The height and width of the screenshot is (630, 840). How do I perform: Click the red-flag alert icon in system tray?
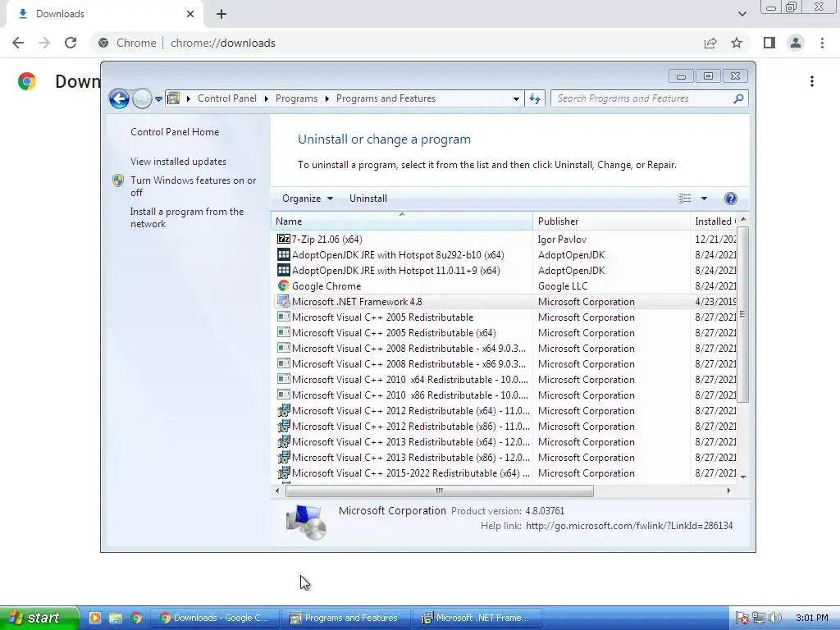(742, 618)
